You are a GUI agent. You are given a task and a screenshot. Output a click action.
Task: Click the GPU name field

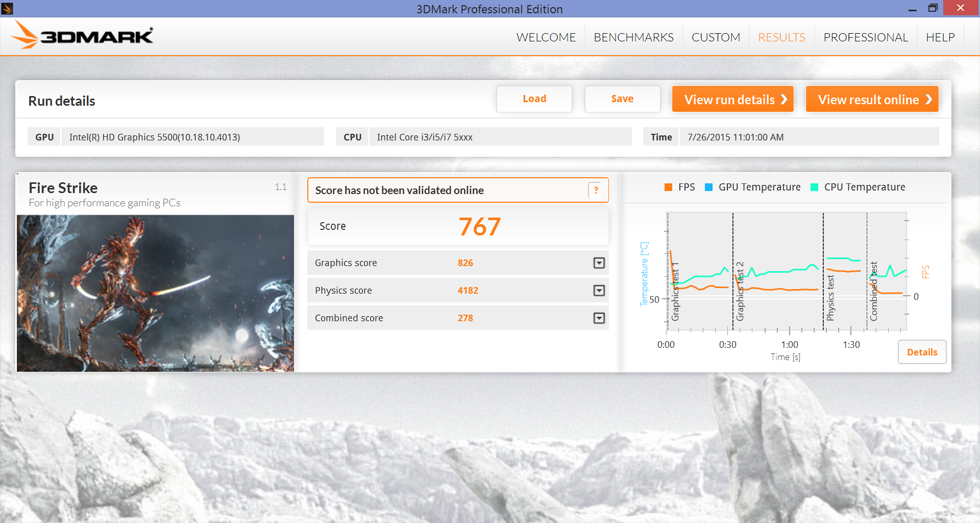coord(192,137)
